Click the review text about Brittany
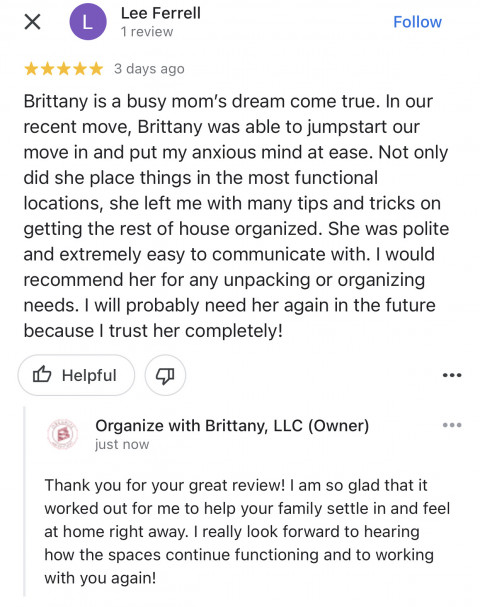The image size is (480, 607). click(236, 216)
